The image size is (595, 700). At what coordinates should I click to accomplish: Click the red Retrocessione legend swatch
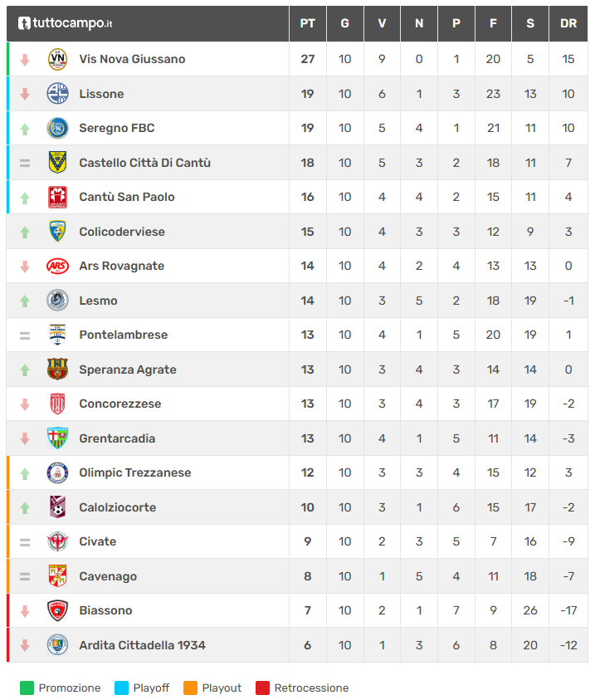[263, 688]
